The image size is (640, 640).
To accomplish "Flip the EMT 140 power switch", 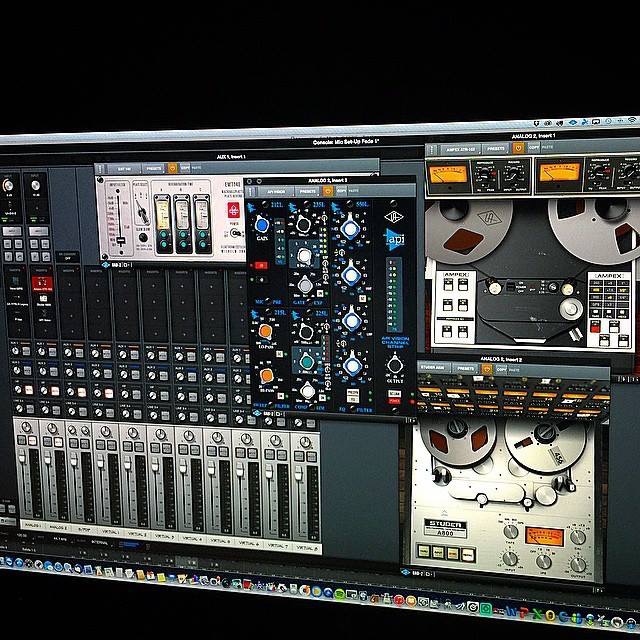I will [236, 233].
